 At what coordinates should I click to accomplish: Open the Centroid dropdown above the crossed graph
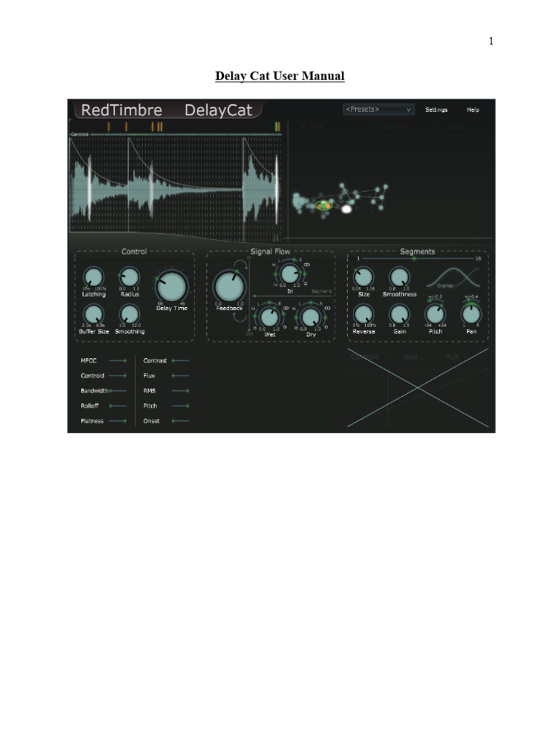coord(371,356)
